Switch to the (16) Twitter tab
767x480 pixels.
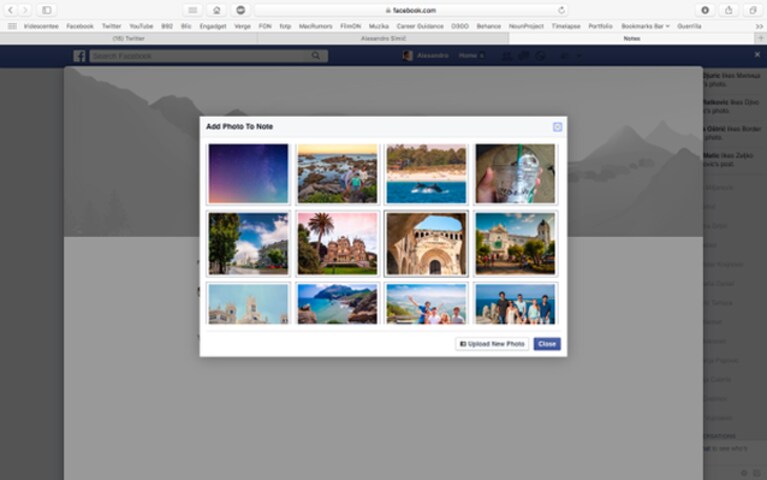coord(129,38)
